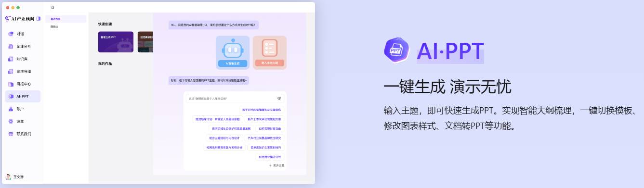Open 知识库 in the sidebar

(23, 59)
